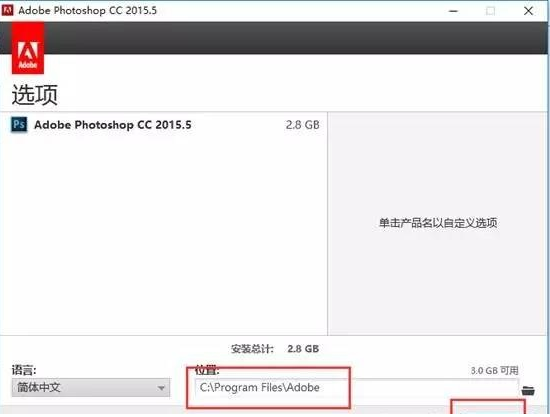This screenshot has width=550, height=417.
Task: Click the Adobe logo in header
Action: pos(28,48)
